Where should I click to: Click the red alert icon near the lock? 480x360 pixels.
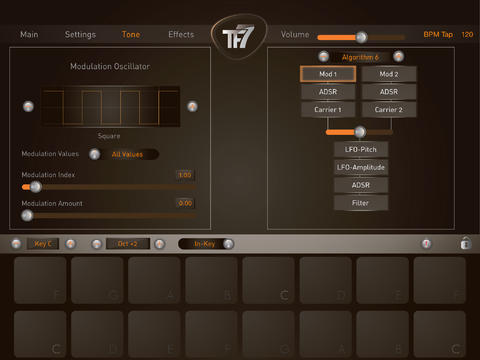(426, 244)
